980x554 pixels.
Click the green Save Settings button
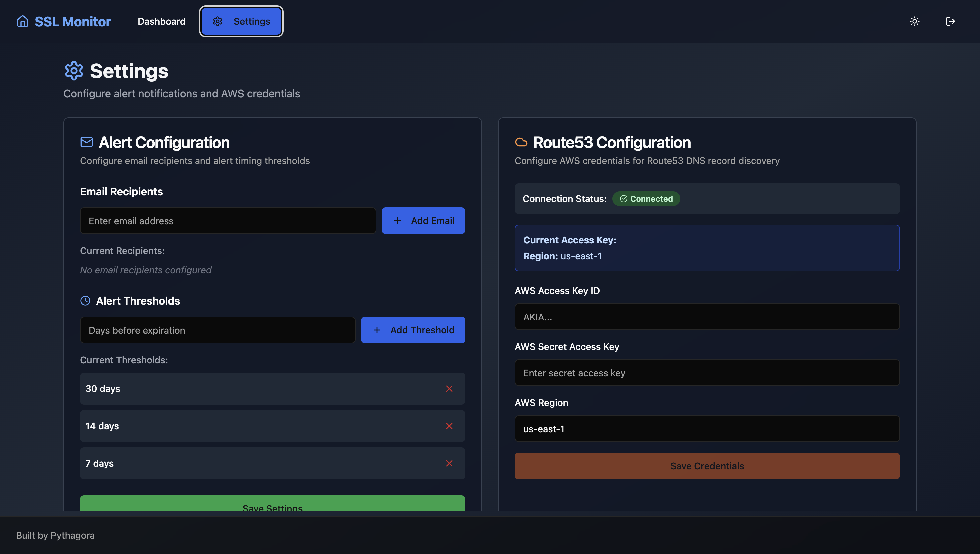(x=272, y=504)
